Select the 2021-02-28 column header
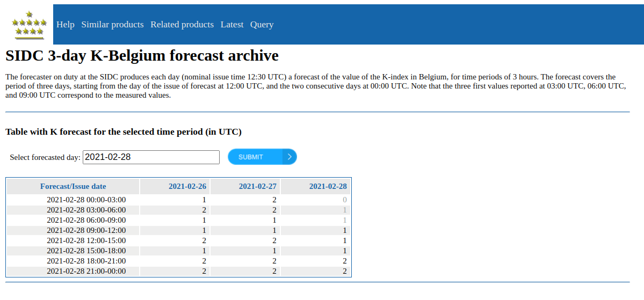Screen dimensions: 644x300 click(328, 186)
